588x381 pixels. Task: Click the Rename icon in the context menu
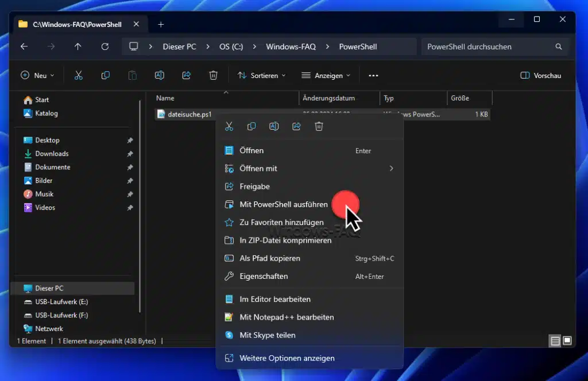pos(274,127)
